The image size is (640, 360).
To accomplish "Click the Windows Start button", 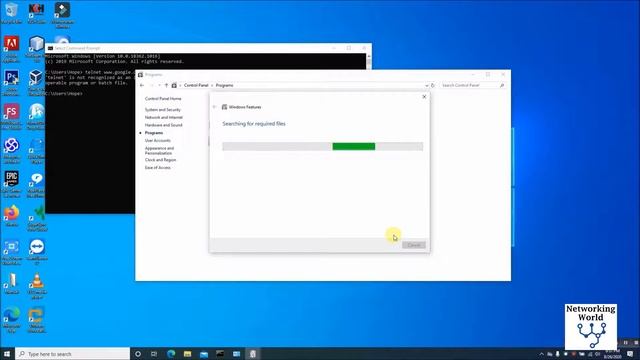I will tap(7, 353).
